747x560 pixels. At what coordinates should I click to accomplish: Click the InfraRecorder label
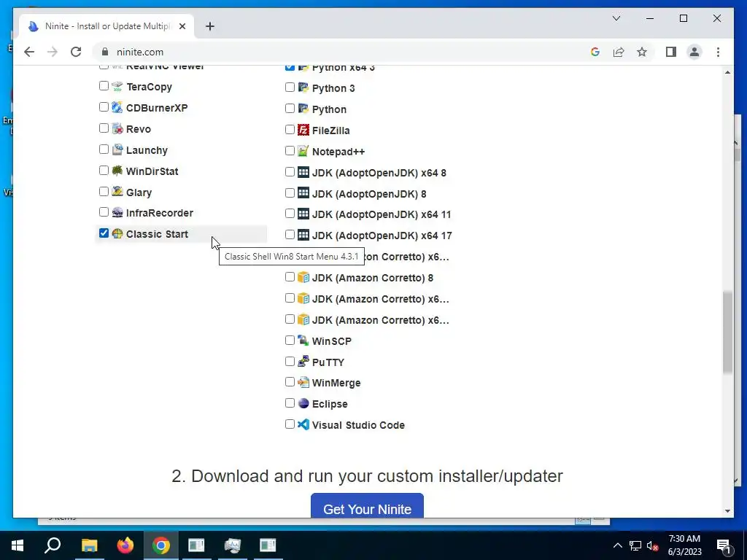[x=160, y=213]
